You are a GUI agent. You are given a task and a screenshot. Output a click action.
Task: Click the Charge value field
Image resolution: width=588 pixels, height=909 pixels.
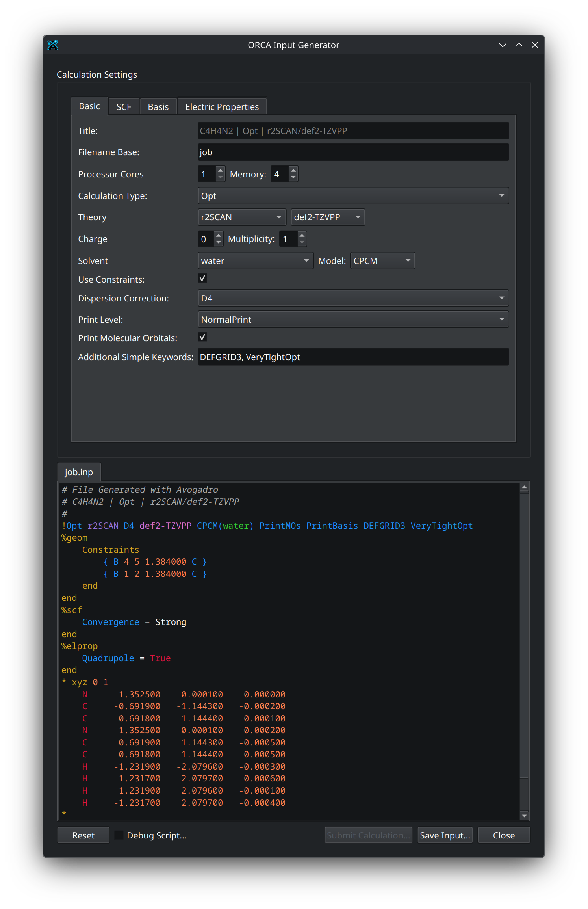pyautogui.click(x=206, y=239)
